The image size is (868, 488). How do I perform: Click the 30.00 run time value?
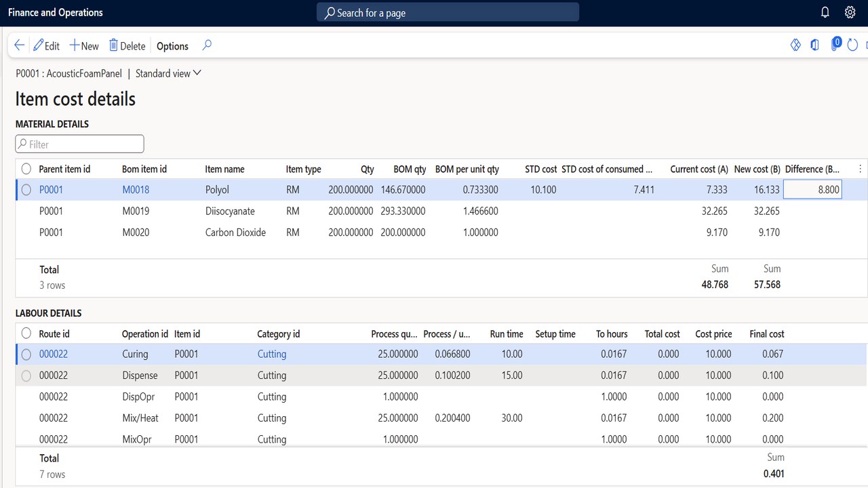click(x=512, y=418)
